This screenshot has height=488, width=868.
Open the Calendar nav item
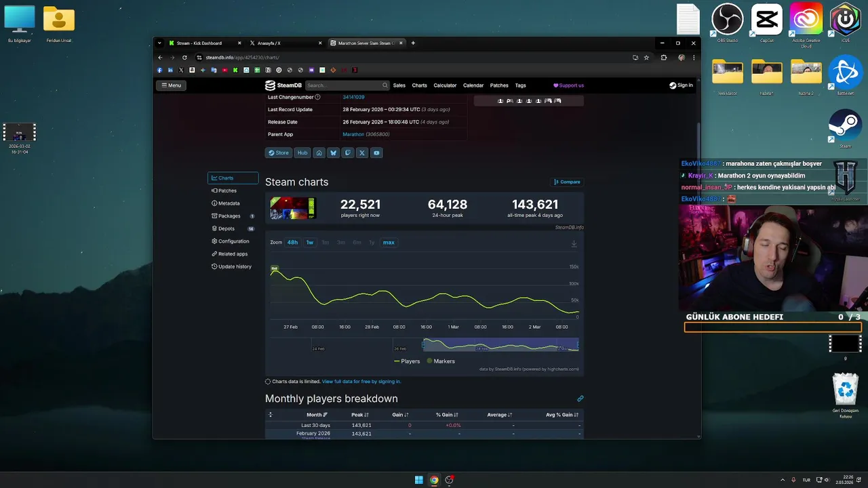pyautogui.click(x=473, y=85)
